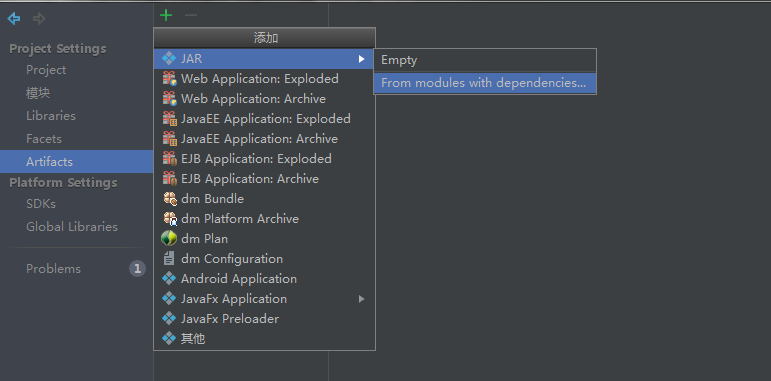Click the Web Application: Exploded gift icon
The image size is (771, 381).
[169, 79]
